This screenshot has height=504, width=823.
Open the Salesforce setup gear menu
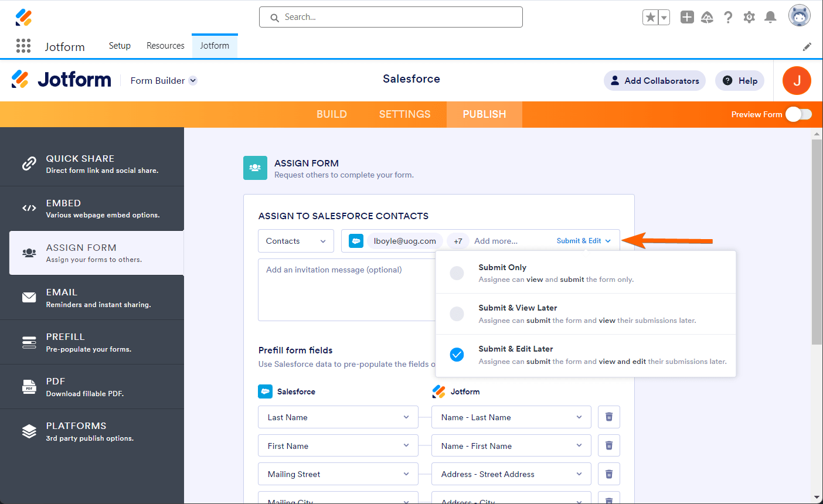[x=749, y=18]
